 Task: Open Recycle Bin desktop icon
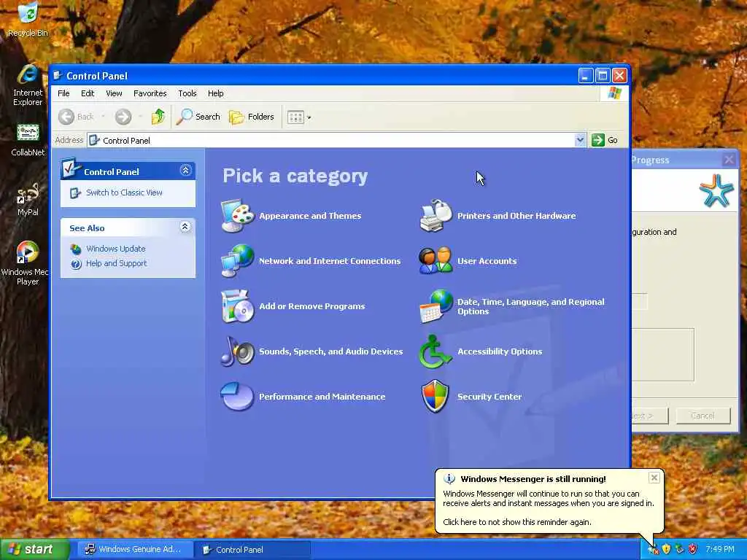28,19
